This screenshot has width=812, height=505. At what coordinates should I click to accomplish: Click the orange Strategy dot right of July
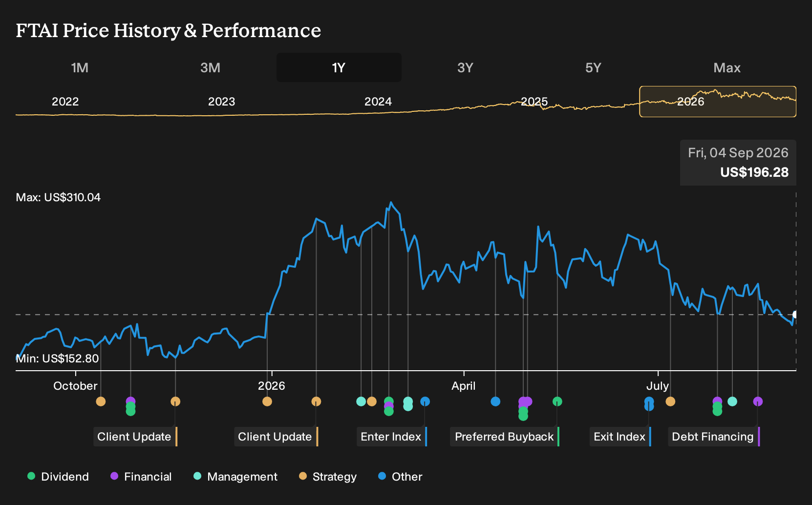(670, 401)
